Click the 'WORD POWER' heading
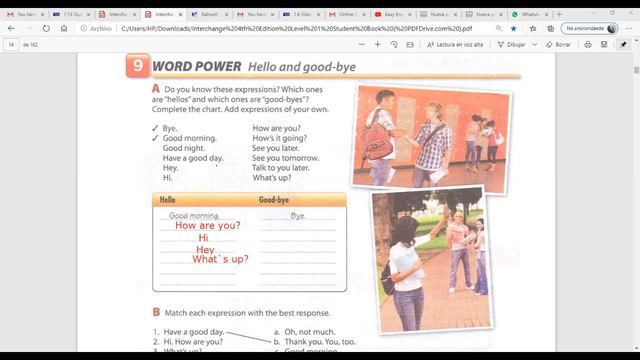Viewport: 640px width, 360px height. coord(196,67)
